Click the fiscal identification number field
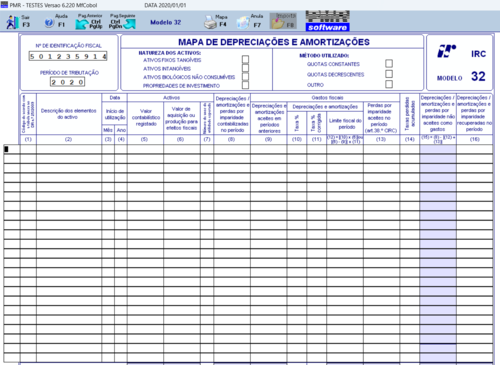 68,56
